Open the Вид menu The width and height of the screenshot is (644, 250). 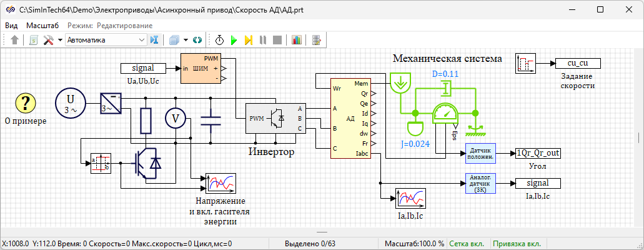pos(11,26)
